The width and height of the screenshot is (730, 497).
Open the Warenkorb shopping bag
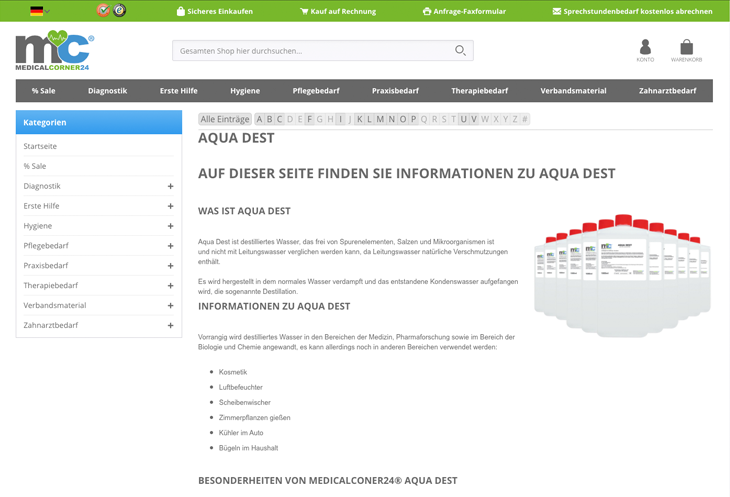(x=686, y=49)
